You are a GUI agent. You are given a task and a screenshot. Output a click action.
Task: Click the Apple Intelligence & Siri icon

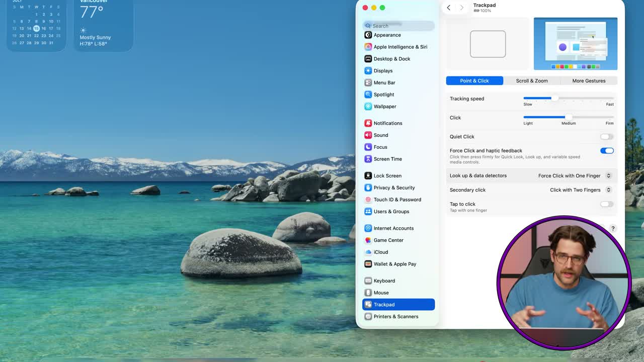point(368,47)
